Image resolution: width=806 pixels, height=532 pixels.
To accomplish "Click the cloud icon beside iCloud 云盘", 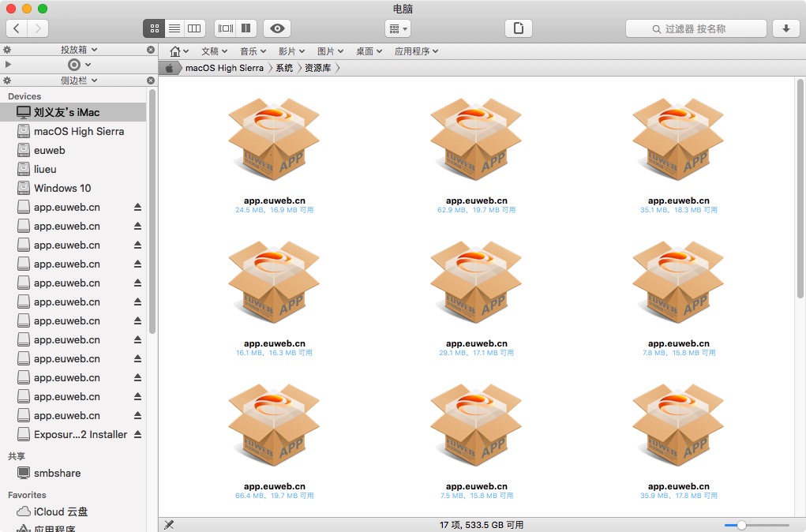I will coord(24,511).
